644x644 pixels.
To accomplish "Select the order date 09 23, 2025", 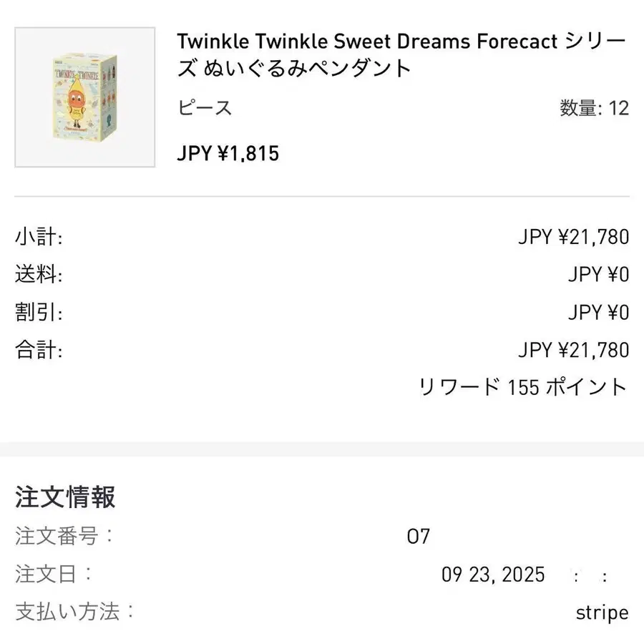I will tap(493, 575).
